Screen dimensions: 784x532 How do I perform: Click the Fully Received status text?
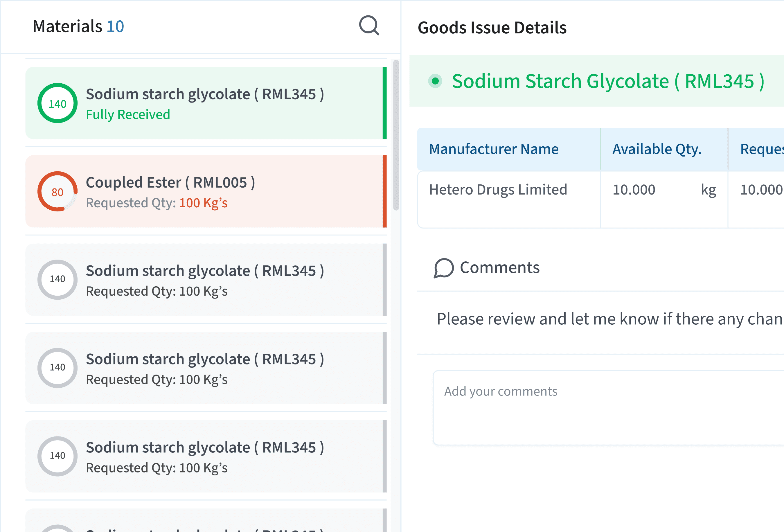pos(128,115)
